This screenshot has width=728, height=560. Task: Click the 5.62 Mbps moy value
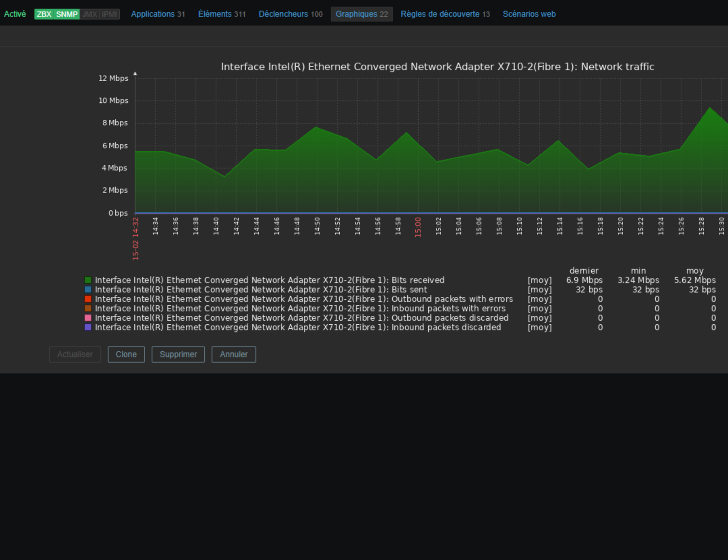(695, 280)
